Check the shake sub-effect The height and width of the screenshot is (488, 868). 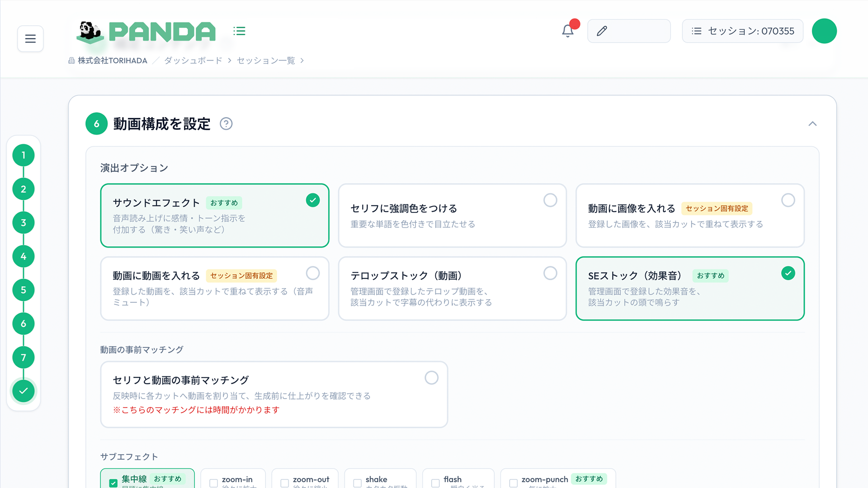[358, 483]
